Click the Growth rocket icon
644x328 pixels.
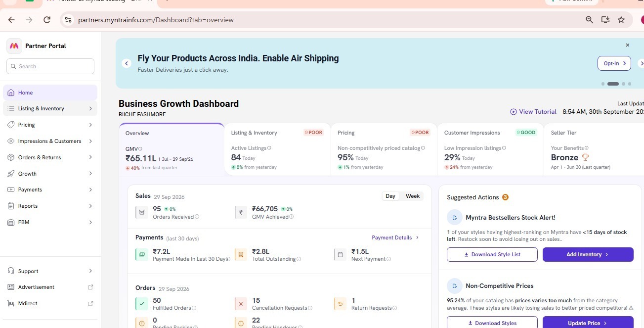pos(11,174)
